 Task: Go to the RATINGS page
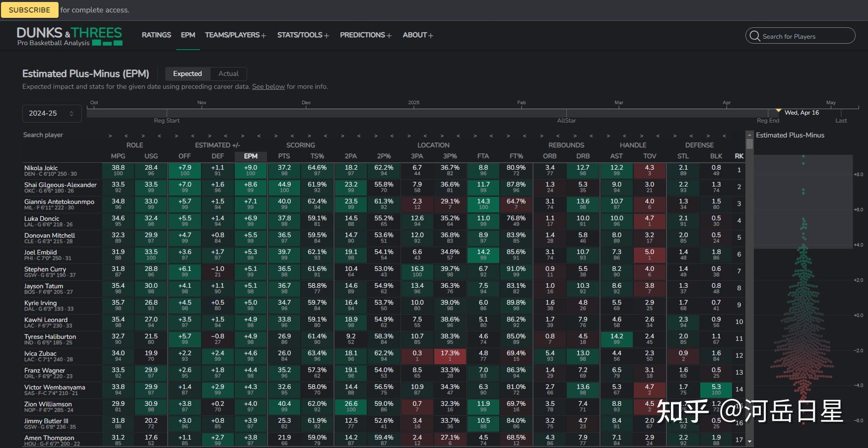click(x=156, y=35)
